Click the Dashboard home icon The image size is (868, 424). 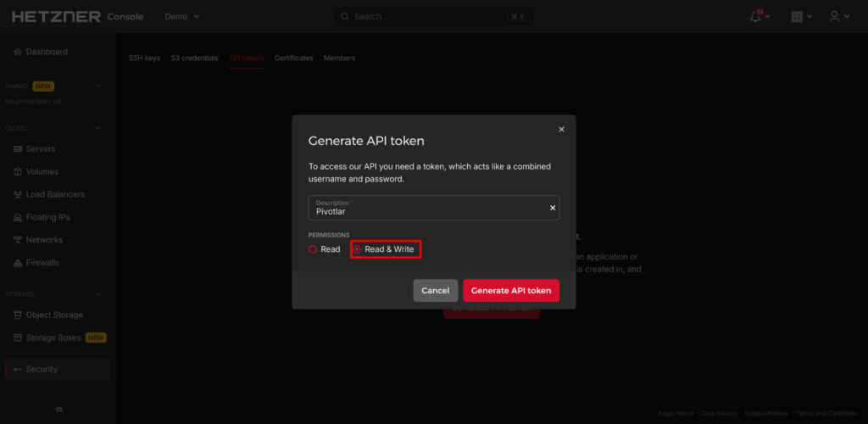tap(18, 52)
